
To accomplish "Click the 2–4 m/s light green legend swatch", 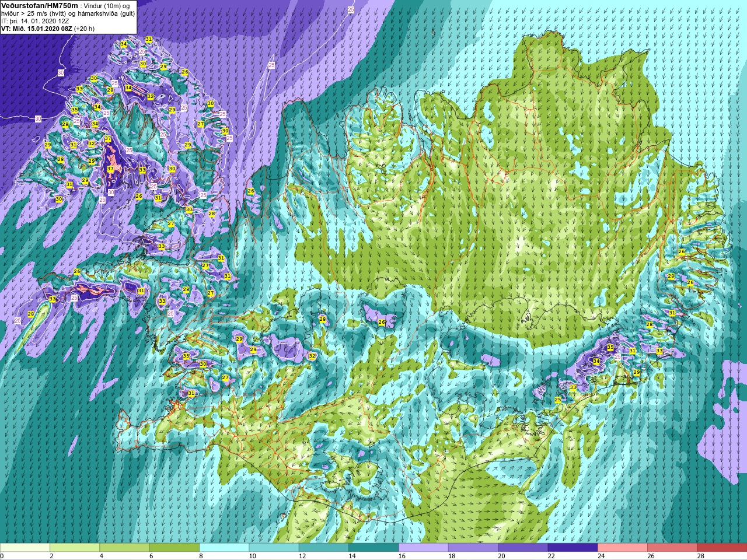I will [x=75, y=548].
